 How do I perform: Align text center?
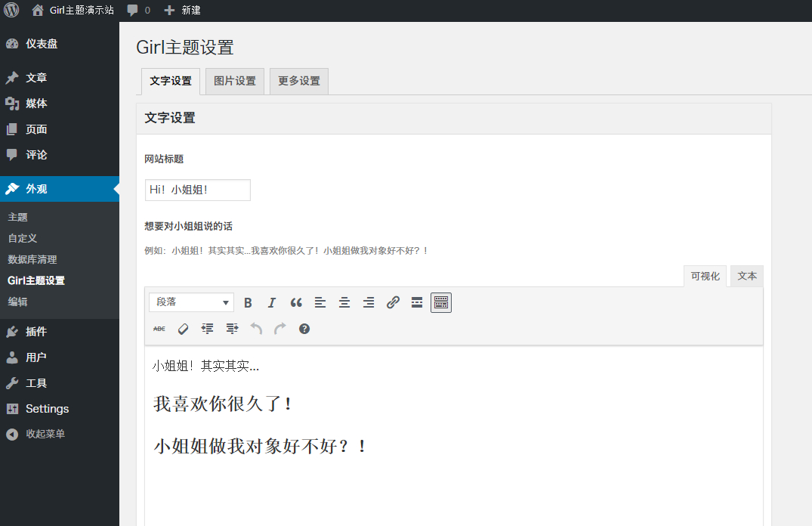click(344, 302)
